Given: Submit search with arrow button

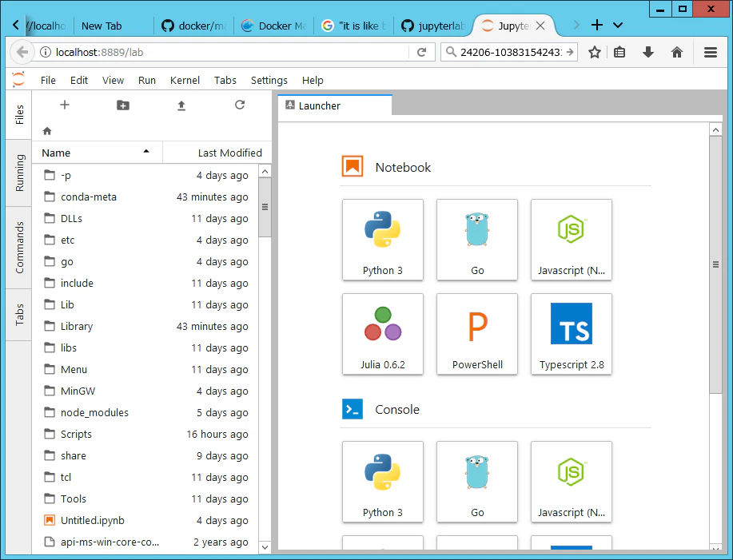Looking at the screenshot, I should click(x=570, y=52).
